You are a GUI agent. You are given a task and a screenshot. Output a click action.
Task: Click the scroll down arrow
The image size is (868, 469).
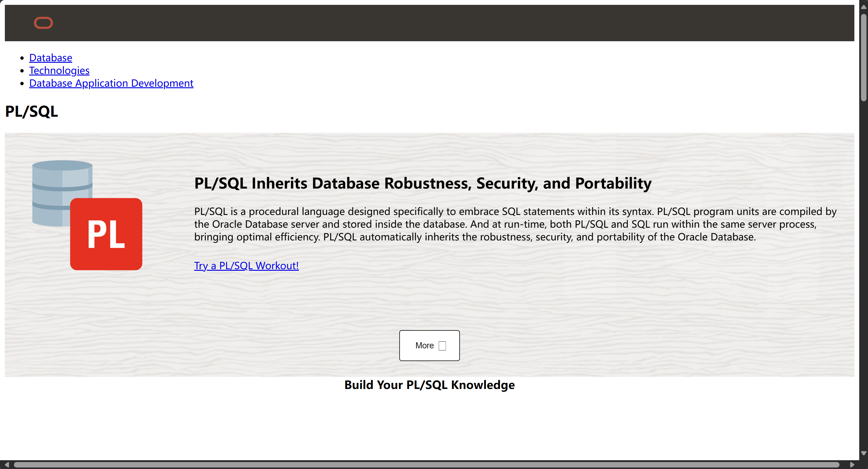863,453
